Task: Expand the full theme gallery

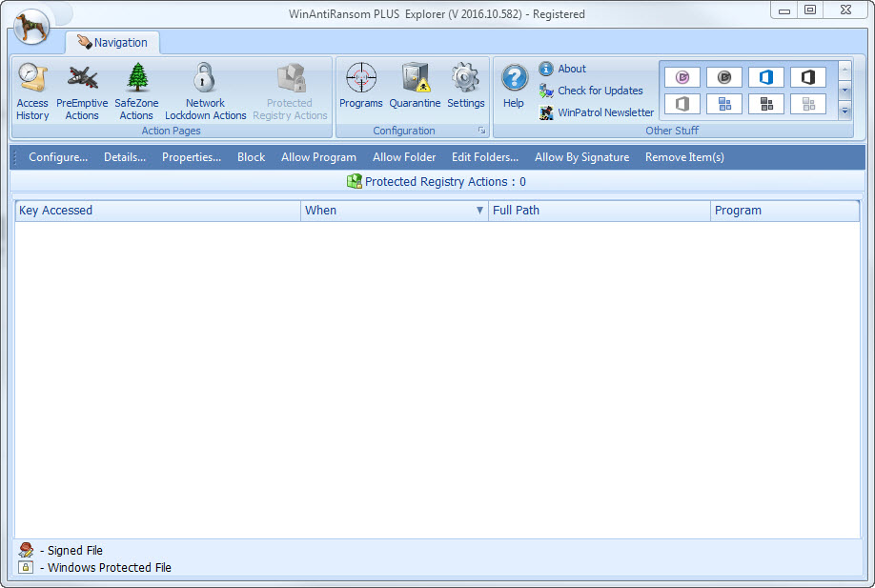Action: point(844,111)
